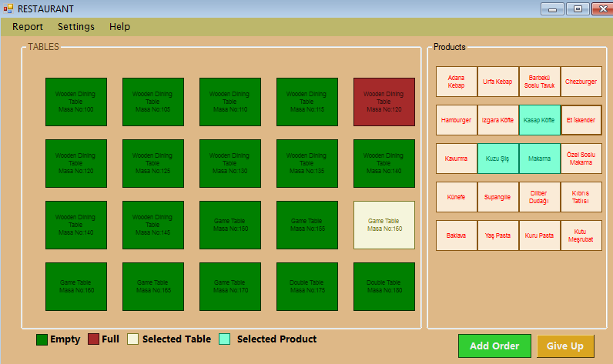613x364 pixels.
Task: Select table Masa No:145
Action: coord(153,225)
